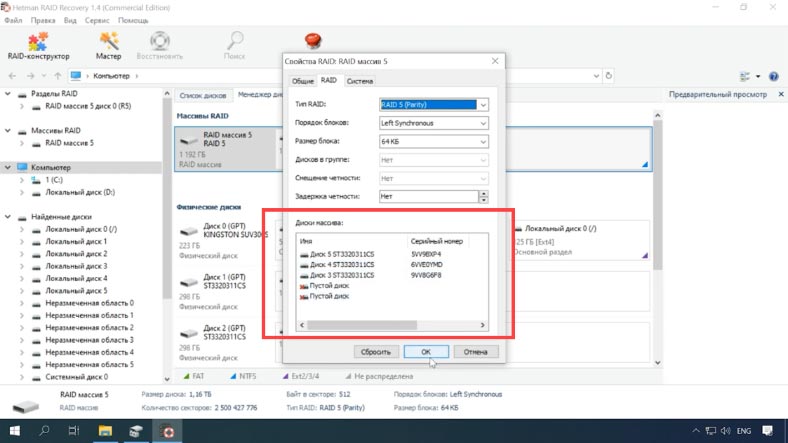Switch to the Список дисков tab
788x443 pixels.
(x=203, y=95)
